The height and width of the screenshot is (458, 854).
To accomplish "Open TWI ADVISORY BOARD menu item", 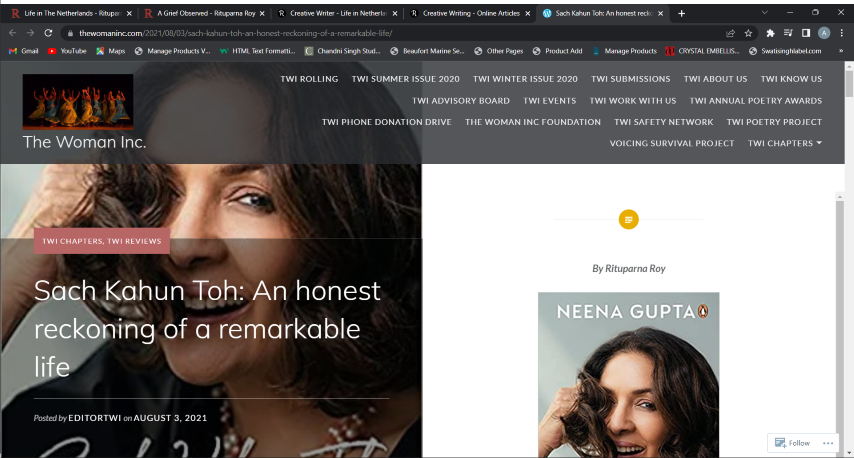I will [461, 101].
